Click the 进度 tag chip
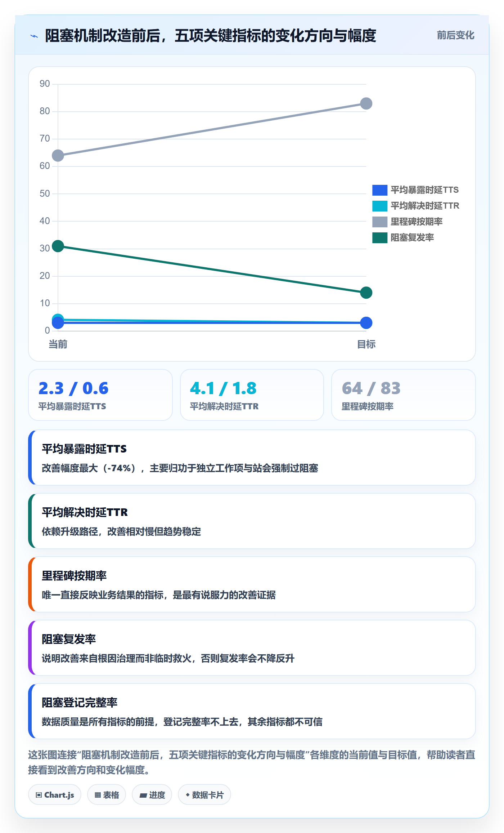The height and width of the screenshot is (833, 504). coord(152,794)
